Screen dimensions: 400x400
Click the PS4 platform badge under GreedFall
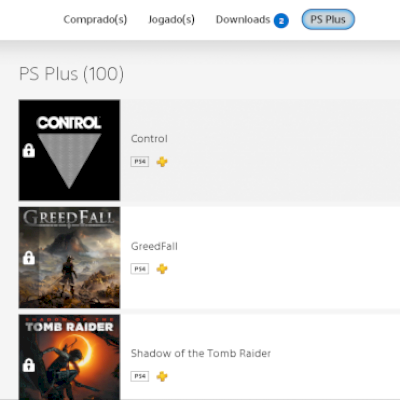coord(140,269)
